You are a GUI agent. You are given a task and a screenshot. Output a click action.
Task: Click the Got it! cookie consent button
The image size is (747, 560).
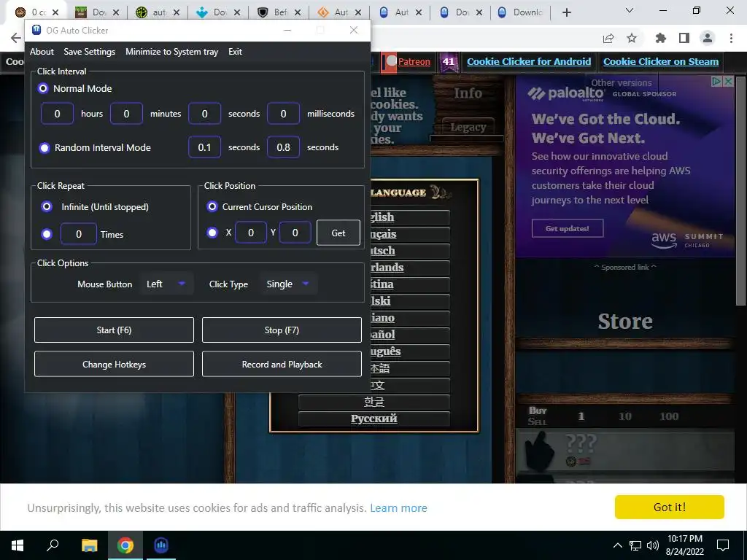[x=670, y=507]
